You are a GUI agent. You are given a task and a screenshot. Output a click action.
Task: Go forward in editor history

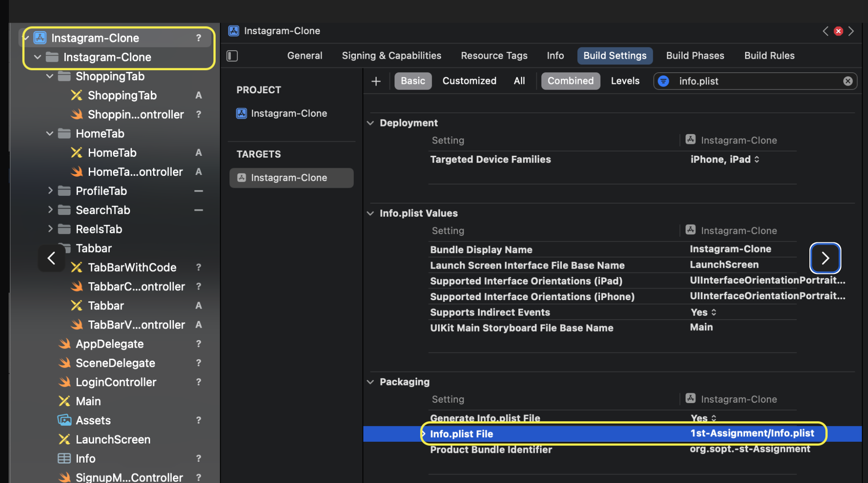(x=851, y=31)
